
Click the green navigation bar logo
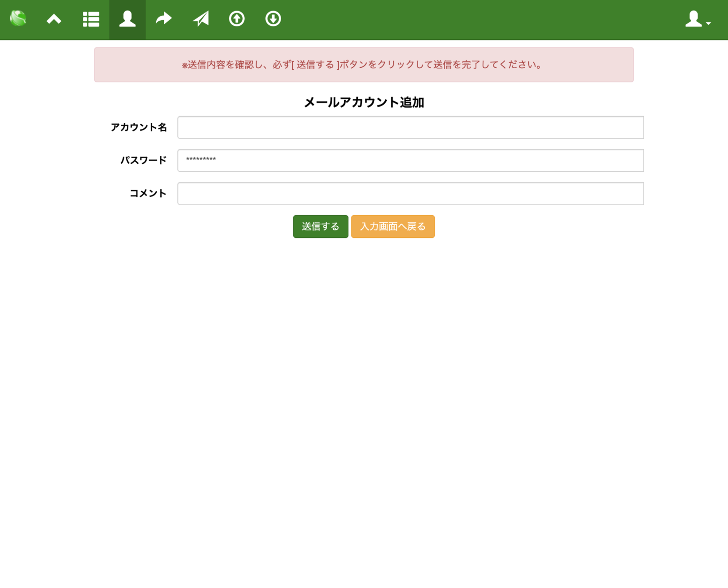click(18, 19)
